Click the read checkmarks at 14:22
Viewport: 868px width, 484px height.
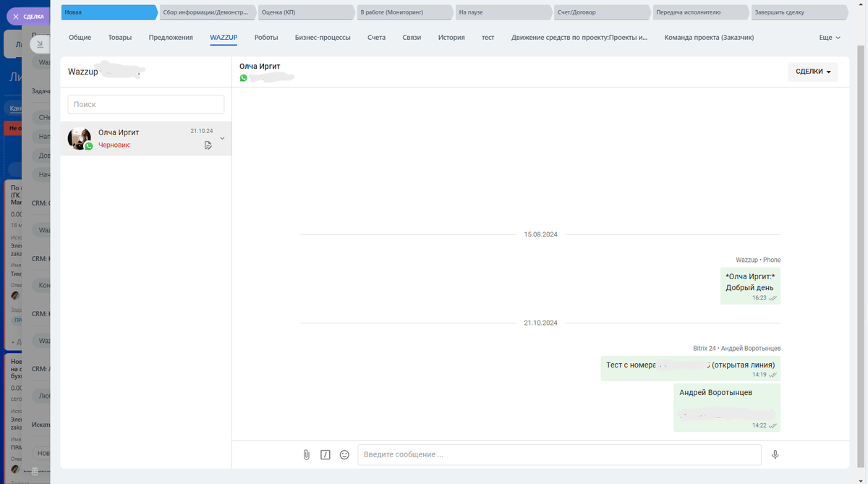pos(773,425)
